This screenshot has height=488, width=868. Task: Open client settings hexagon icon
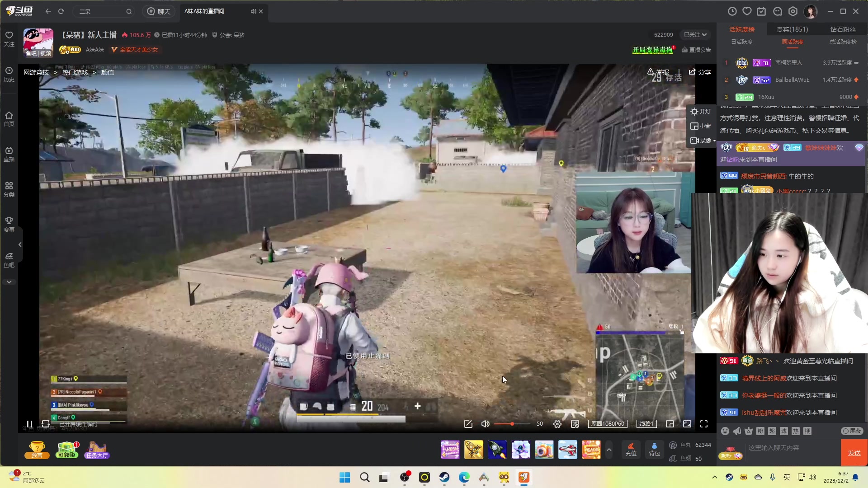pos(793,11)
